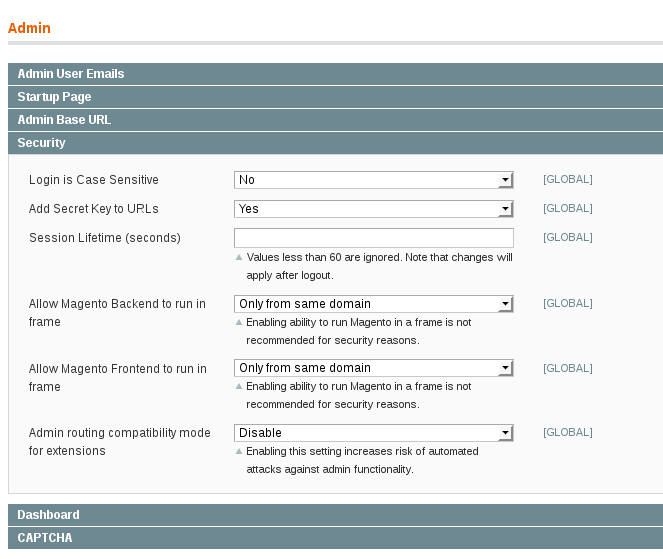Click Session Lifetime (seconds) label

105,238
